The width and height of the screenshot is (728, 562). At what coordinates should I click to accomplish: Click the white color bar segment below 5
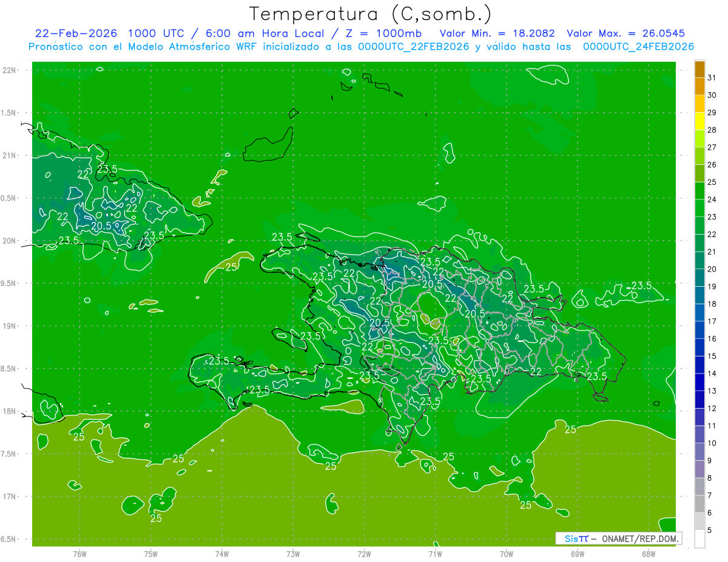click(x=699, y=539)
